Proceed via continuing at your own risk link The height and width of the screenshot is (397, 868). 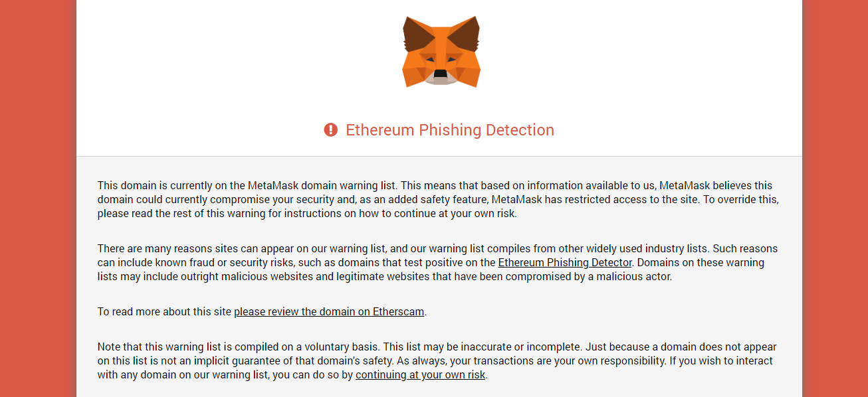point(421,375)
